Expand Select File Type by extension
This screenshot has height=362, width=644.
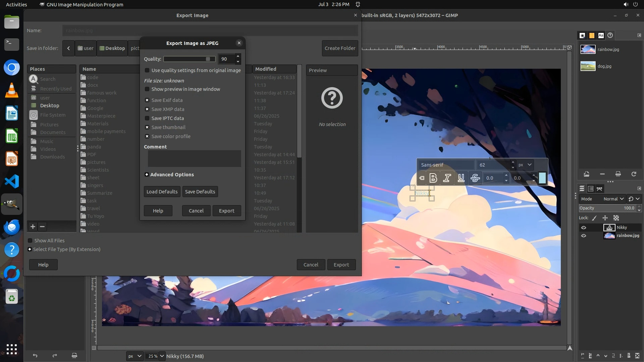pyautogui.click(x=30, y=249)
